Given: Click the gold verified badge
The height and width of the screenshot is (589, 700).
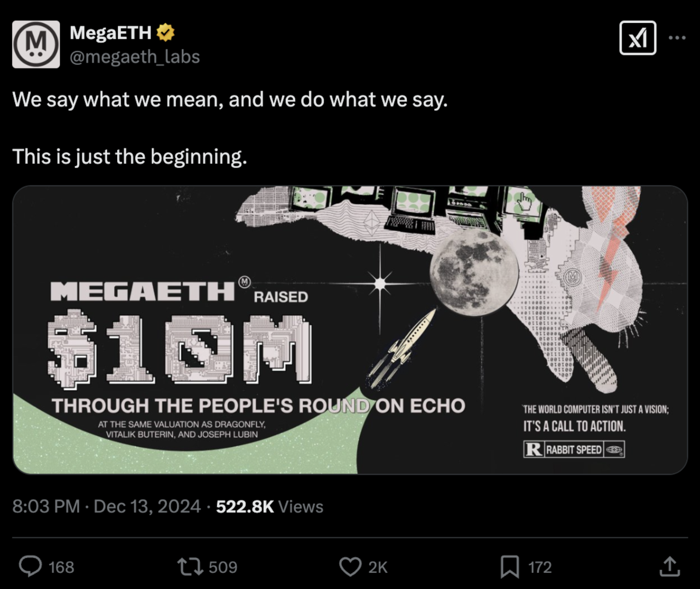Looking at the screenshot, I should click(165, 33).
